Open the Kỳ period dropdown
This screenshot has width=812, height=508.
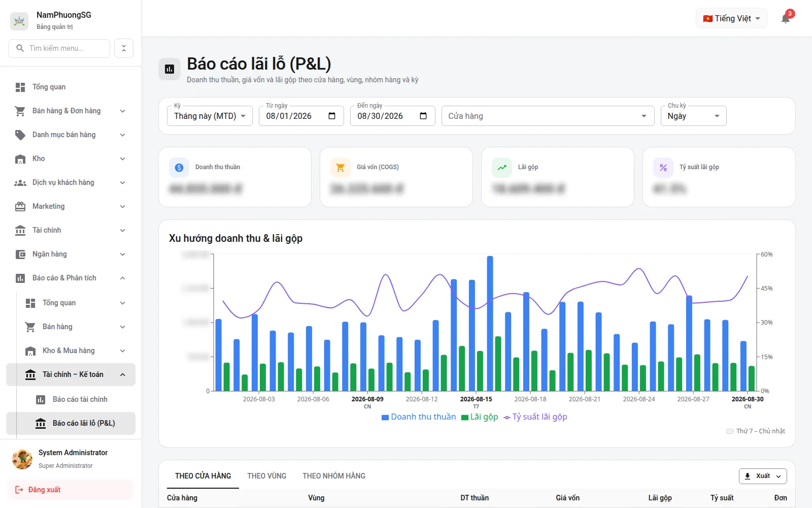coord(210,116)
